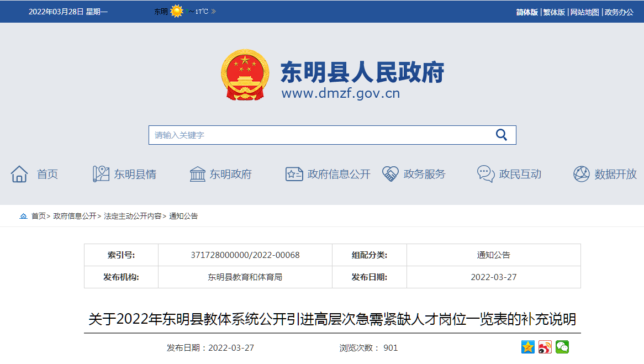Click the home house icon in navigation

click(19, 174)
